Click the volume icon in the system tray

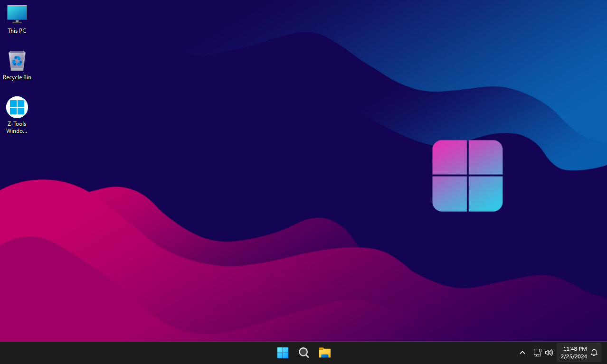coord(549,353)
